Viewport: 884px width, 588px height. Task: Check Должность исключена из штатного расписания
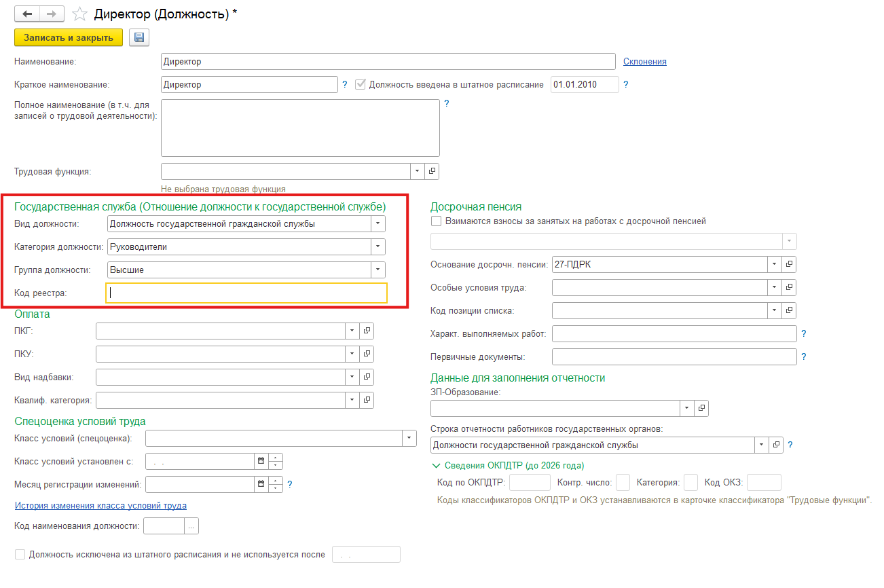click(x=20, y=555)
